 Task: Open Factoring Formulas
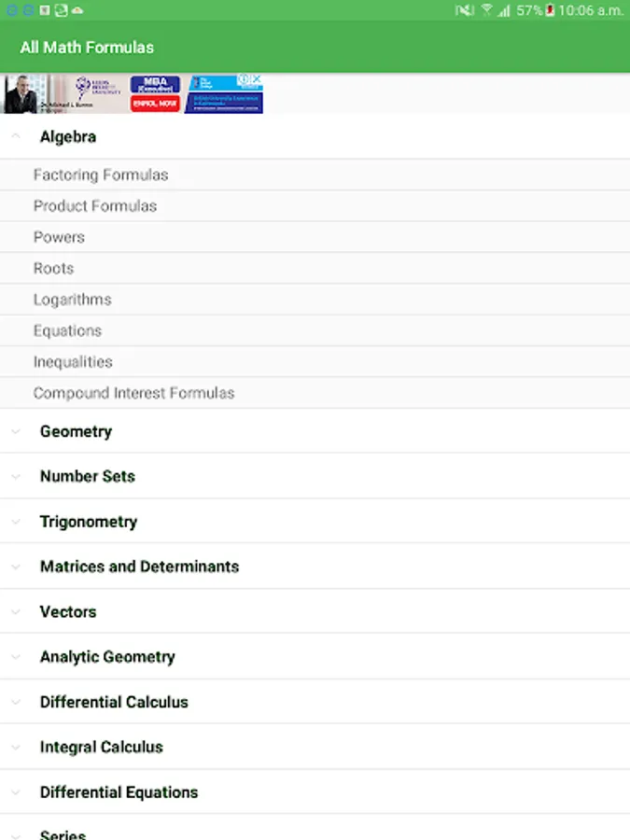click(x=101, y=175)
